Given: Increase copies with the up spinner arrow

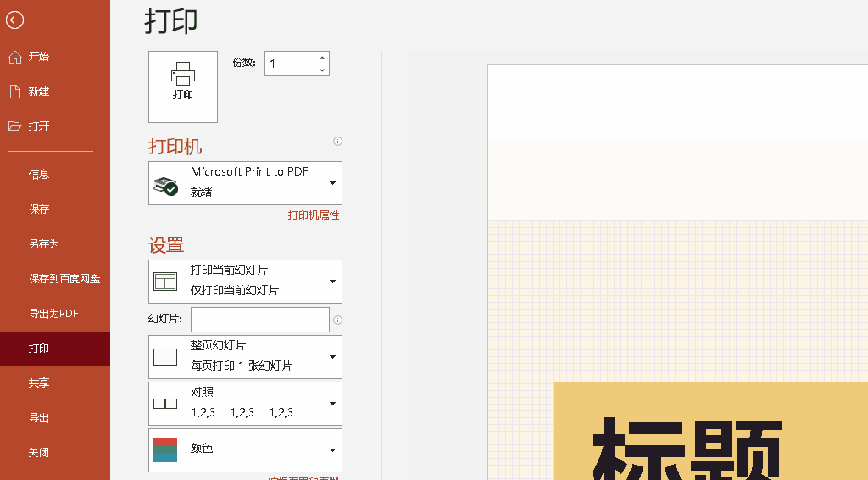Looking at the screenshot, I should tap(322, 58).
